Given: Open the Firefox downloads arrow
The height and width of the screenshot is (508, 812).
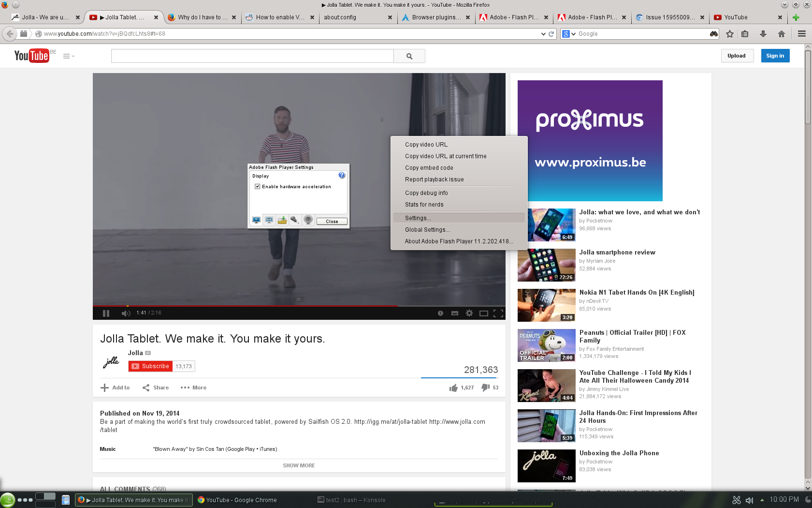Looking at the screenshot, I should point(763,34).
